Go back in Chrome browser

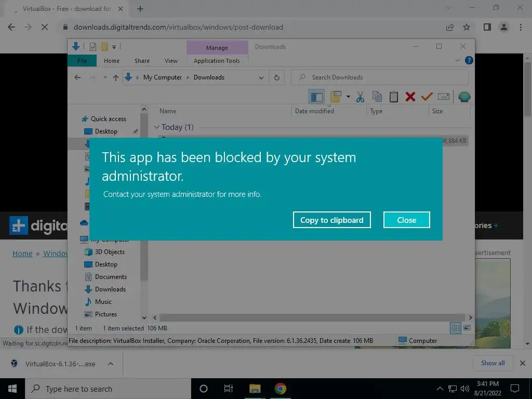click(x=11, y=27)
